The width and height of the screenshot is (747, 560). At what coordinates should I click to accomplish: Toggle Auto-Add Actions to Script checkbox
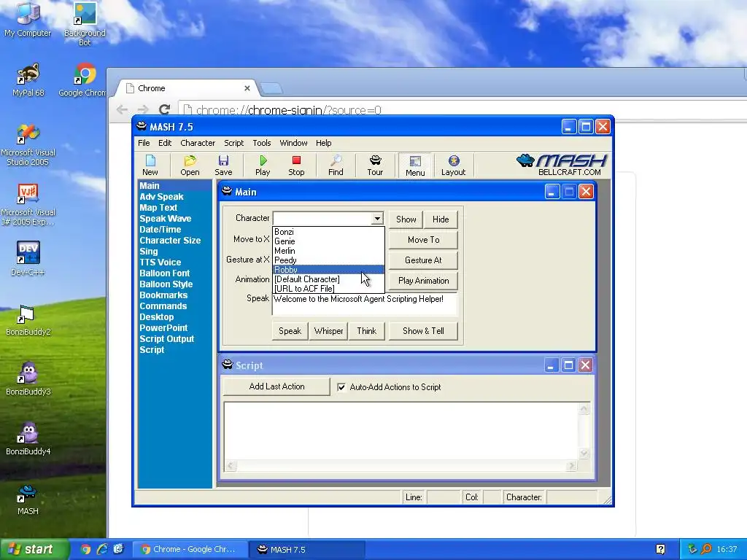(341, 387)
